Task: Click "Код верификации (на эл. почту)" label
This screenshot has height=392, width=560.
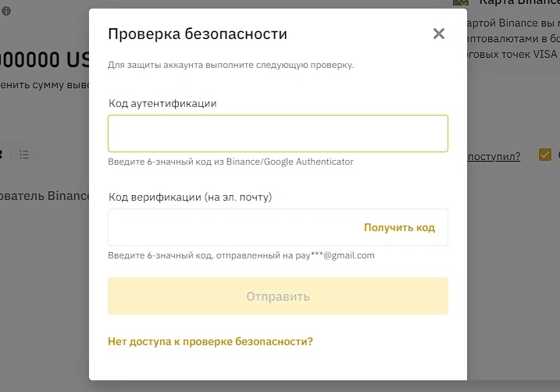Action: click(x=190, y=198)
